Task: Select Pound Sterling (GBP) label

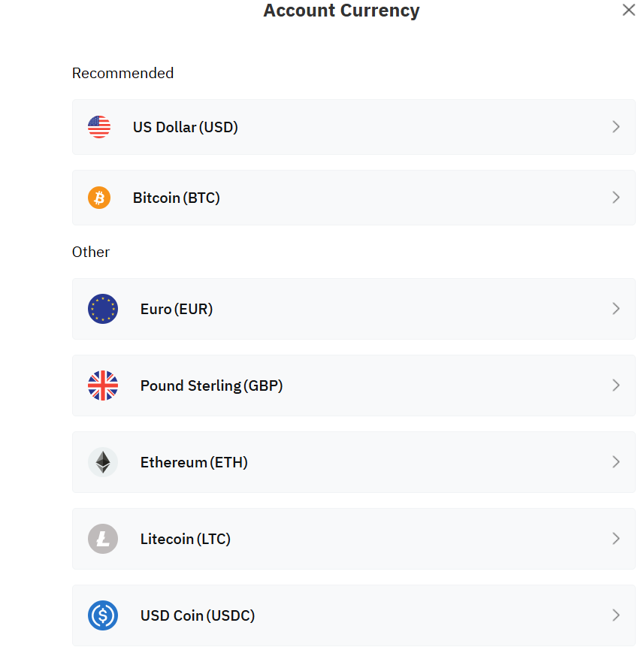Action: (211, 385)
